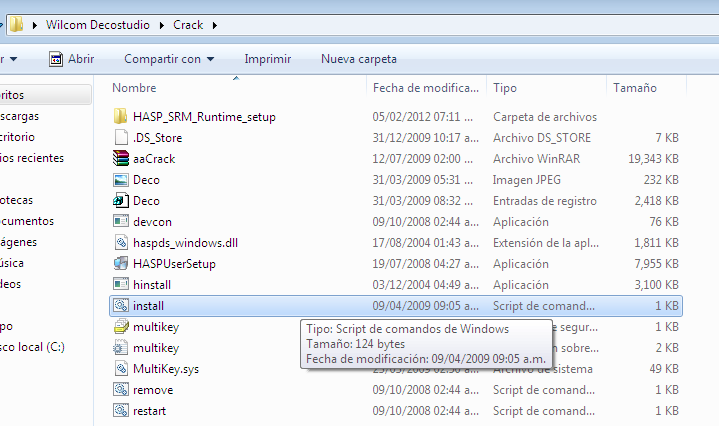Click the 19,343 KB size cell
Viewport: 719px width, 426px height.
click(653, 159)
